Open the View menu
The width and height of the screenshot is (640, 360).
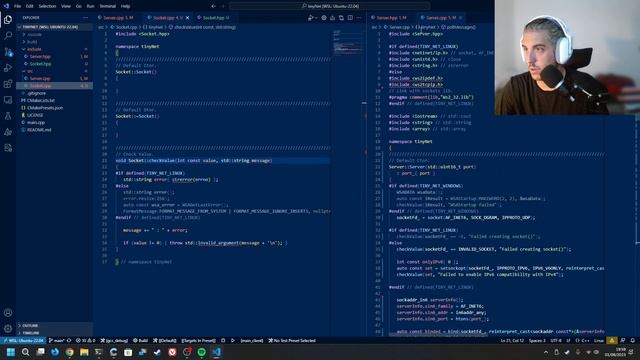[x=66, y=6]
